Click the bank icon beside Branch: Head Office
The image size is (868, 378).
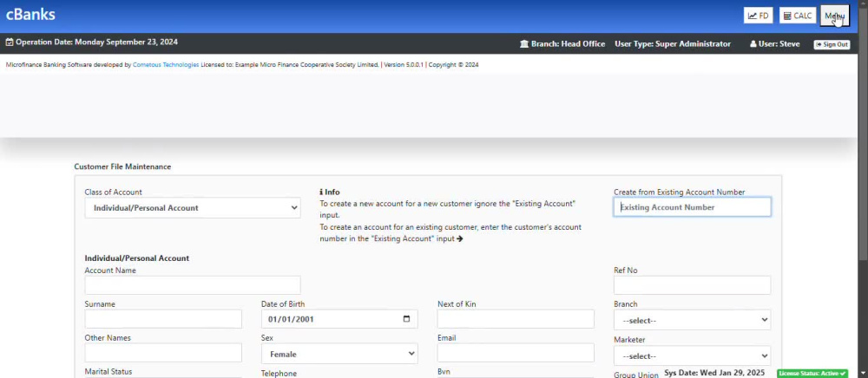524,43
